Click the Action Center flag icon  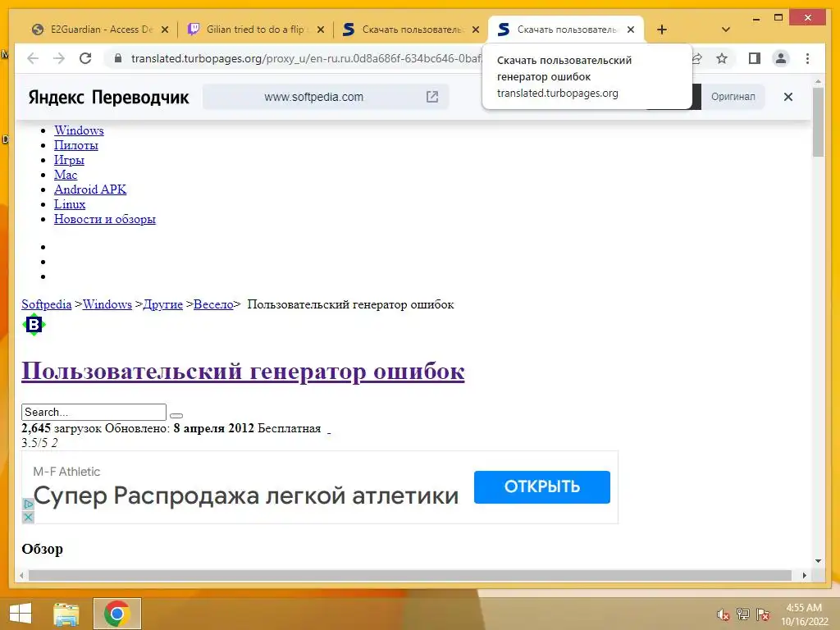point(763,614)
